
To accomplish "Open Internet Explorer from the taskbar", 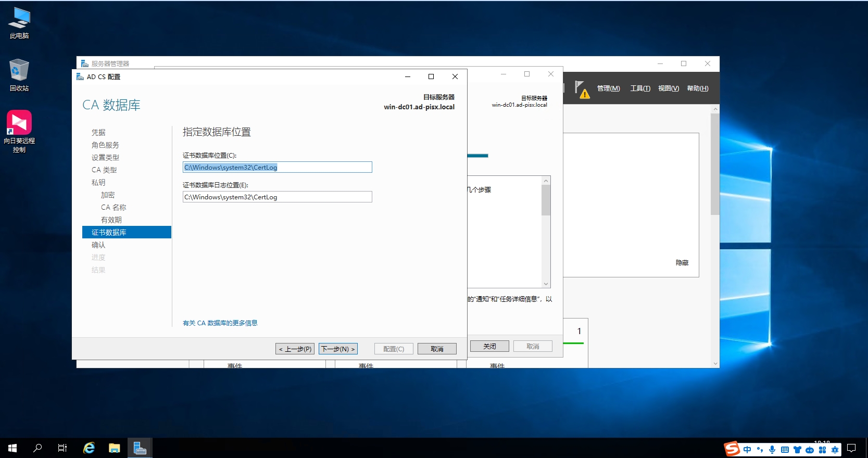I will [x=89, y=448].
